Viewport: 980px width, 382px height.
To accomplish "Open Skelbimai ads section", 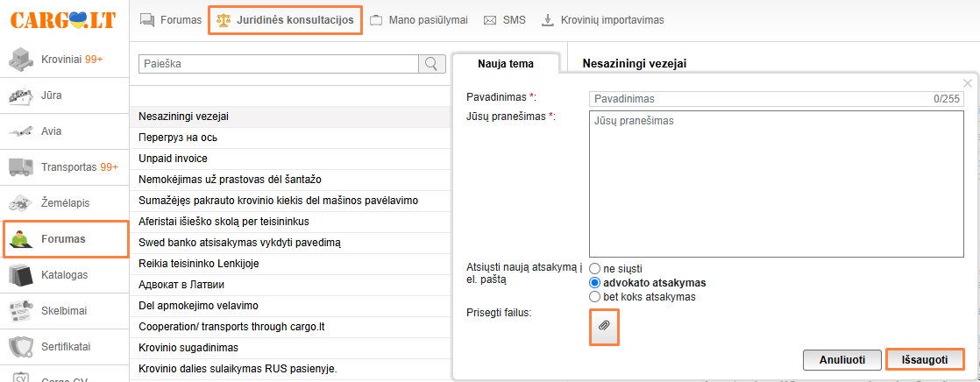I will click(65, 310).
